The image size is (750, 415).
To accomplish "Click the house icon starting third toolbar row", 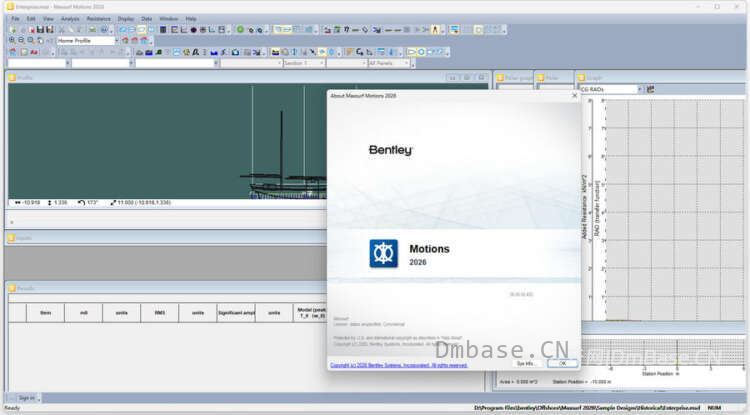I will 13,52.
